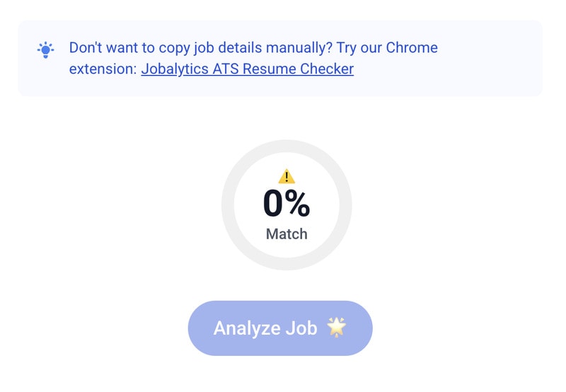Click the lightbulb tip icon

point(45,50)
